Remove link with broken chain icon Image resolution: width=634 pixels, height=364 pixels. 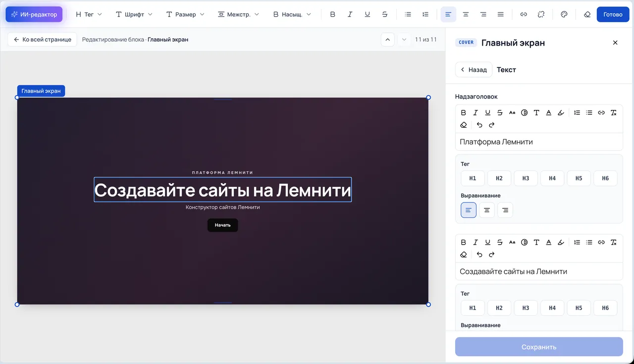tap(541, 14)
